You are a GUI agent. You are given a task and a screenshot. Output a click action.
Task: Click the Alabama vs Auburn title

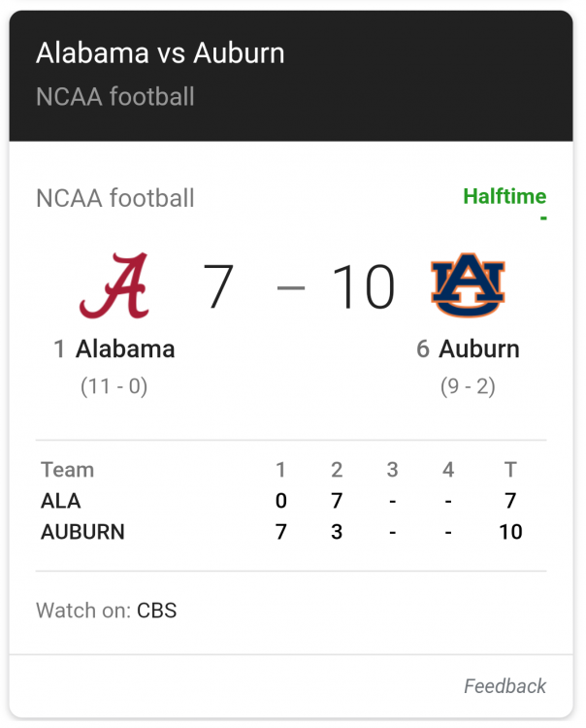pyautogui.click(x=160, y=53)
